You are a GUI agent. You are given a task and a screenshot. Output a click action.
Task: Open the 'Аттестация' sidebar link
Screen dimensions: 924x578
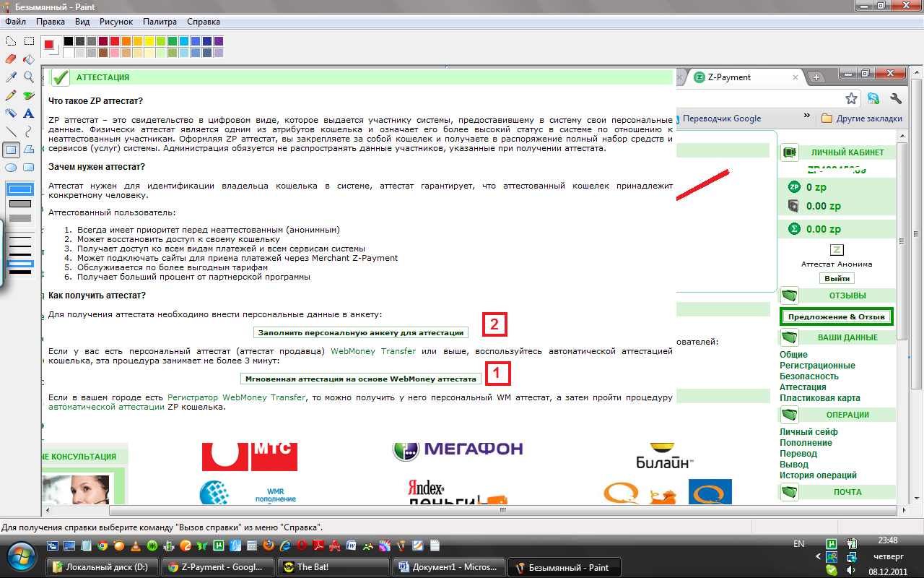click(x=803, y=387)
